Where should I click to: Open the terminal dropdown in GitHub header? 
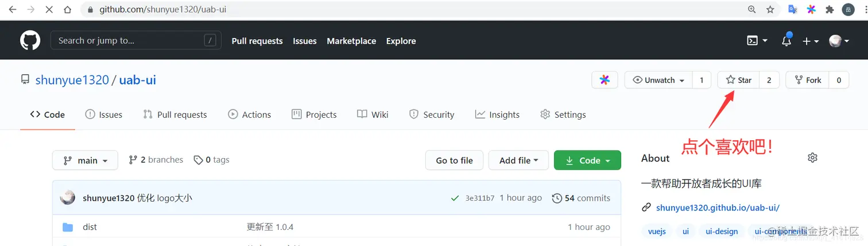(757, 41)
